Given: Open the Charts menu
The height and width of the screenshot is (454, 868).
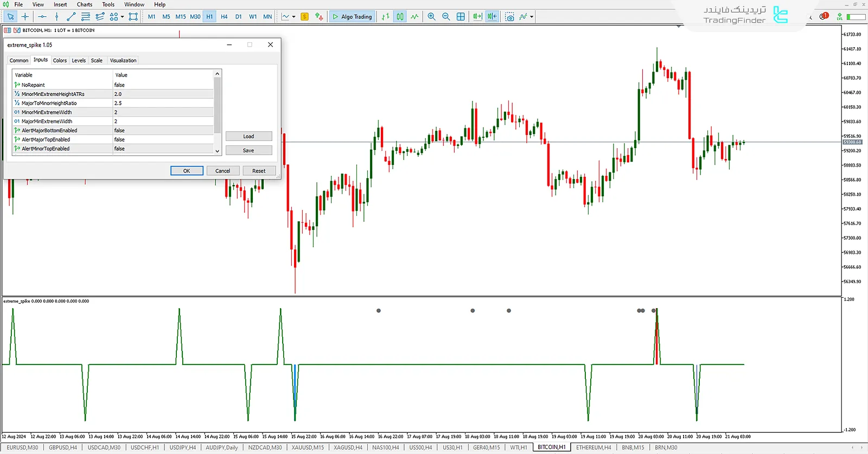Looking at the screenshot, I should [84, 4].
